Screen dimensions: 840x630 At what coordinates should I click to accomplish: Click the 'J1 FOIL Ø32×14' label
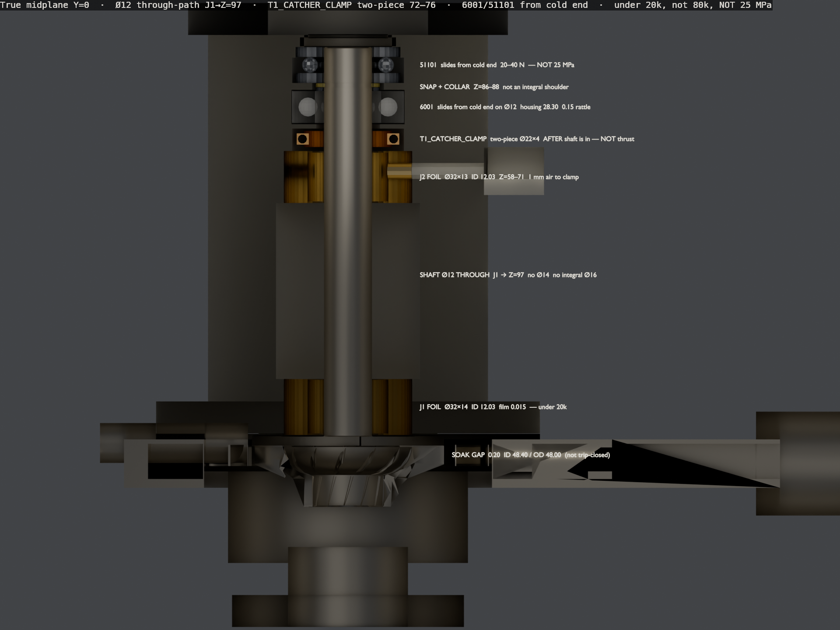[493, 407]
